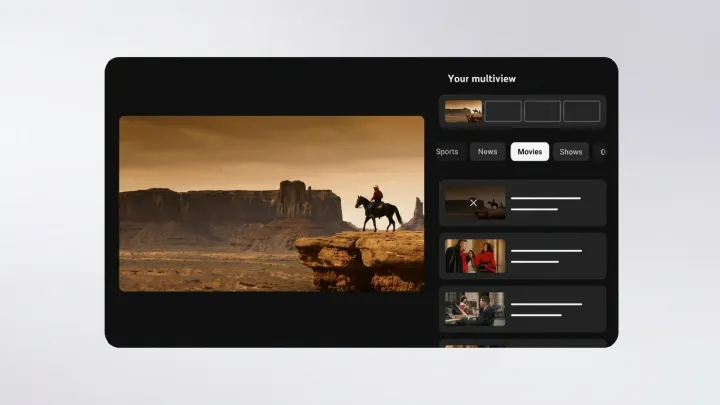Click the partially visible fourth movie item
This screenshot has height=405, width=720.
[x=522, y=343]
